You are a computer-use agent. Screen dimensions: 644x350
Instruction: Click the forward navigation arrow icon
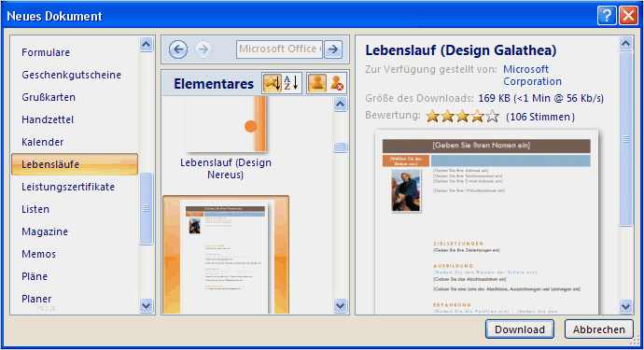(x=203, y=49)
